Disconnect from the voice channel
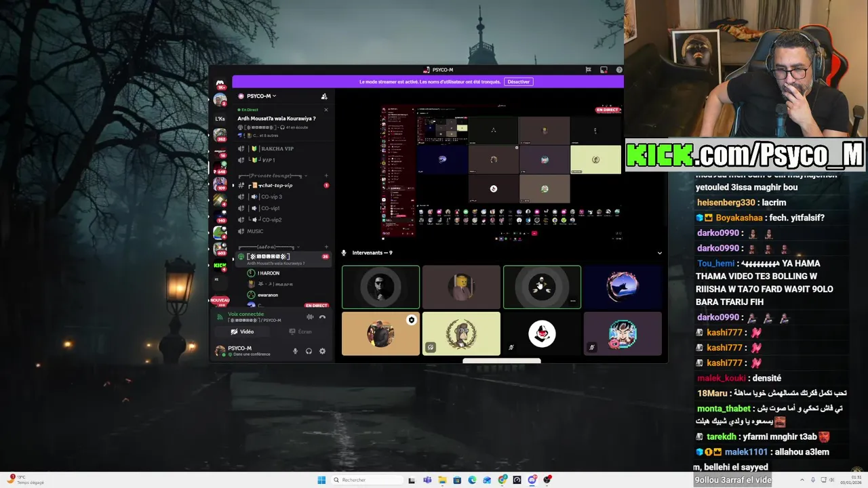The image size is (868, 488). (323, 317)
